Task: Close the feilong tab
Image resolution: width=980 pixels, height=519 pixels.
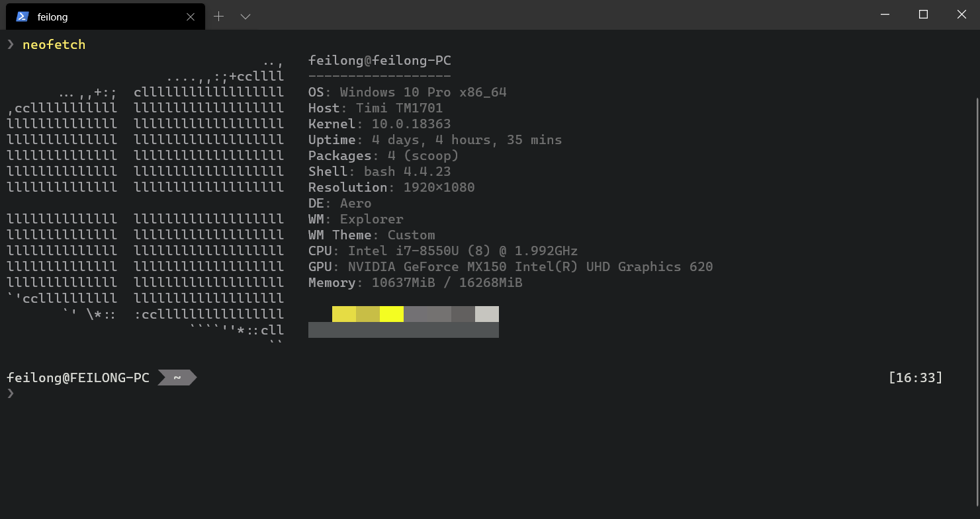Action: 191,17
